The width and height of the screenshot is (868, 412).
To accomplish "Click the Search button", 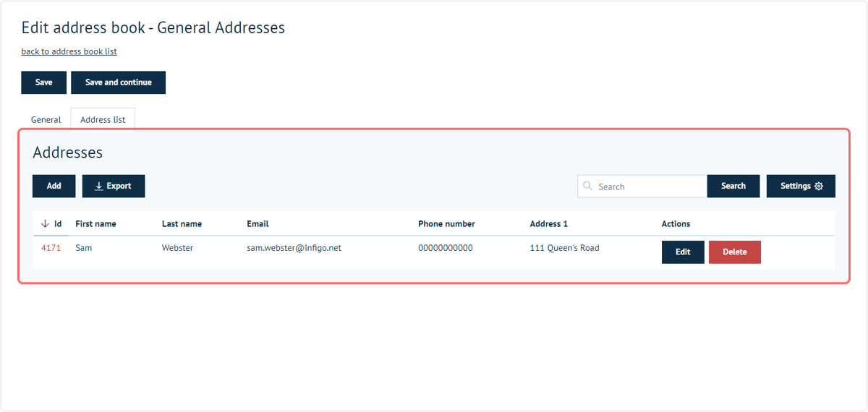I will 733,186.
